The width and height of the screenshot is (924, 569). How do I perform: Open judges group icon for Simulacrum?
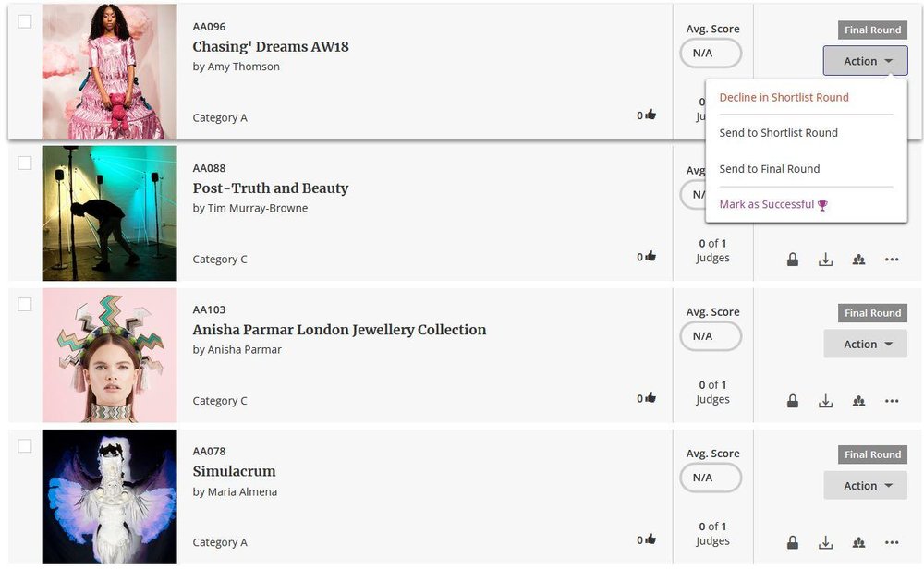[x=858, y=542]
